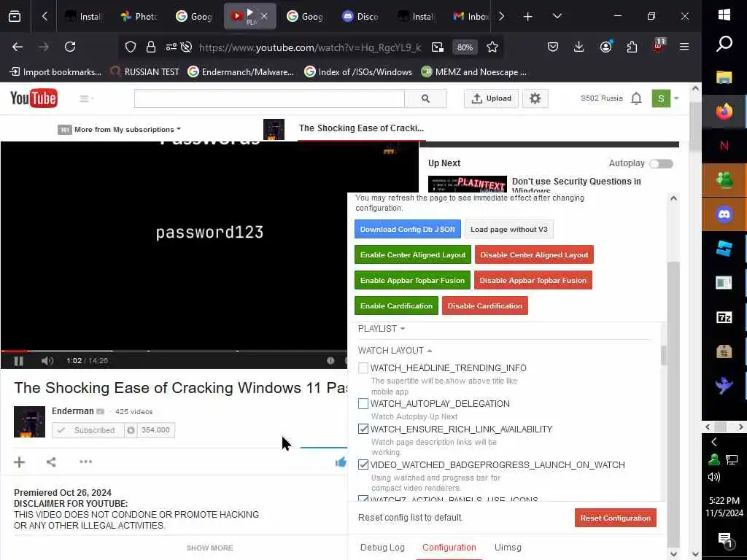This screenshot has width=747, height=560.
Task: Click the video progress bar
Action: coord(175,351)
